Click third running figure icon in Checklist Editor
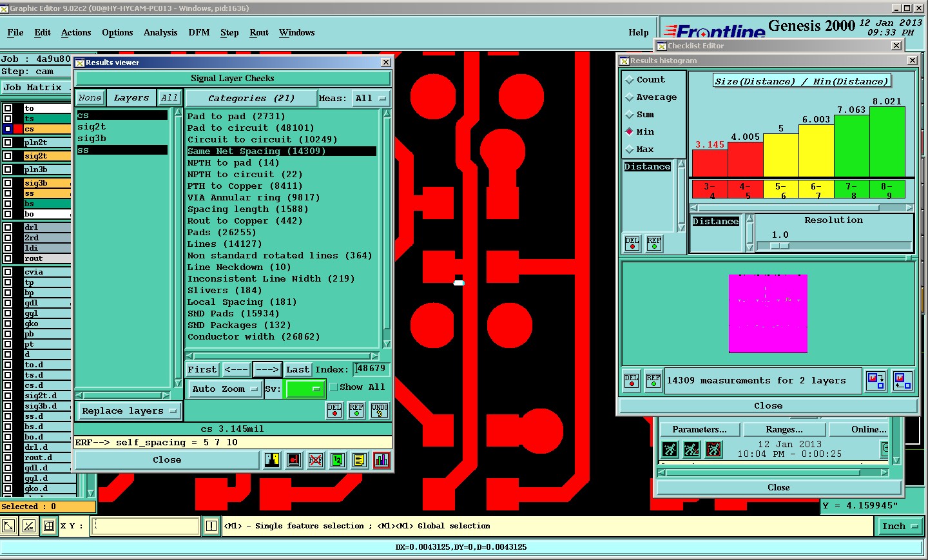The image size is (928, 560). click(714, 449)
